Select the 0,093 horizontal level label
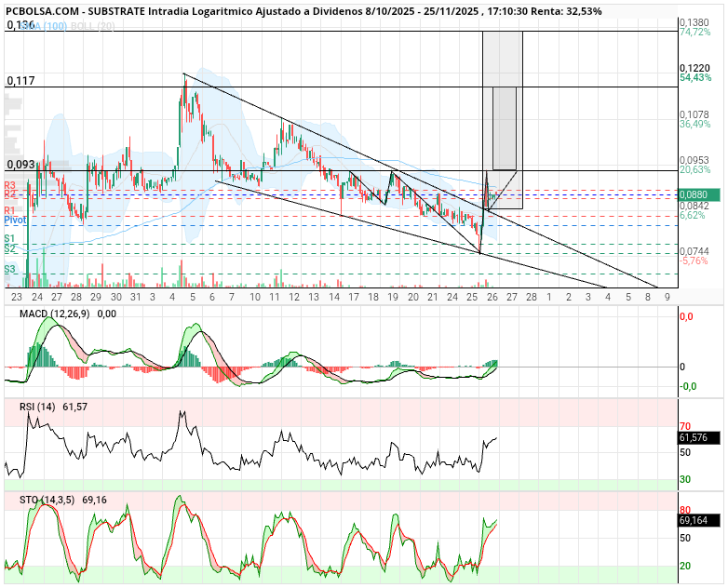Screen dimensions: 728x588 click(20, 165)
